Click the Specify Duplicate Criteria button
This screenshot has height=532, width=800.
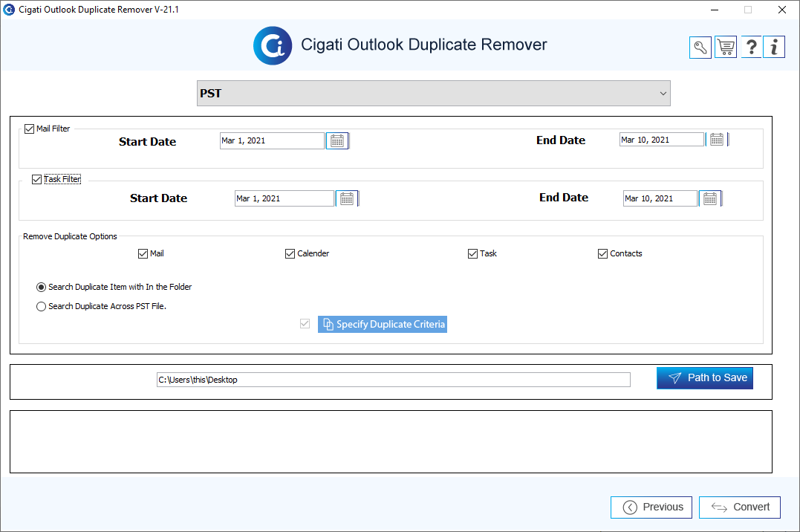[383, 324]
